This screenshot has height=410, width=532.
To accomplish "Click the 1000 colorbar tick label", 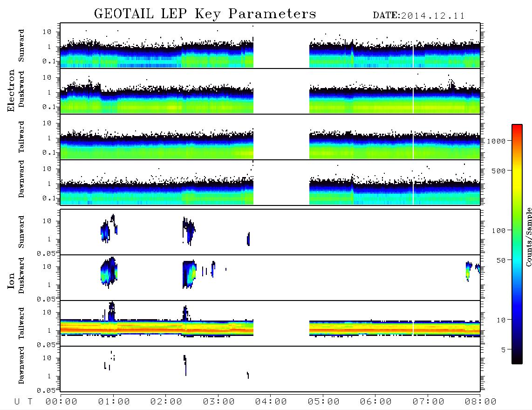I will click(497, 141).
